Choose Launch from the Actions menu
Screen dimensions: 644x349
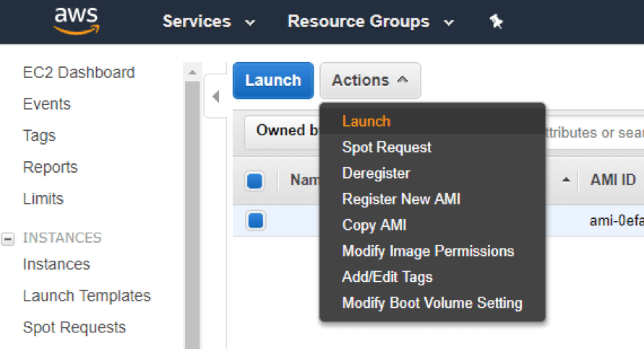click(x=432, y=121)
